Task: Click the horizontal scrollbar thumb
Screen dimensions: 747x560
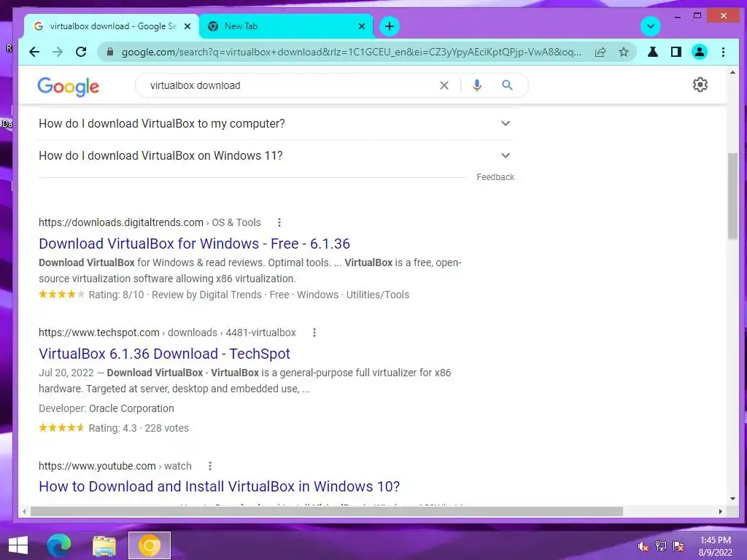Action: (326, 511)
